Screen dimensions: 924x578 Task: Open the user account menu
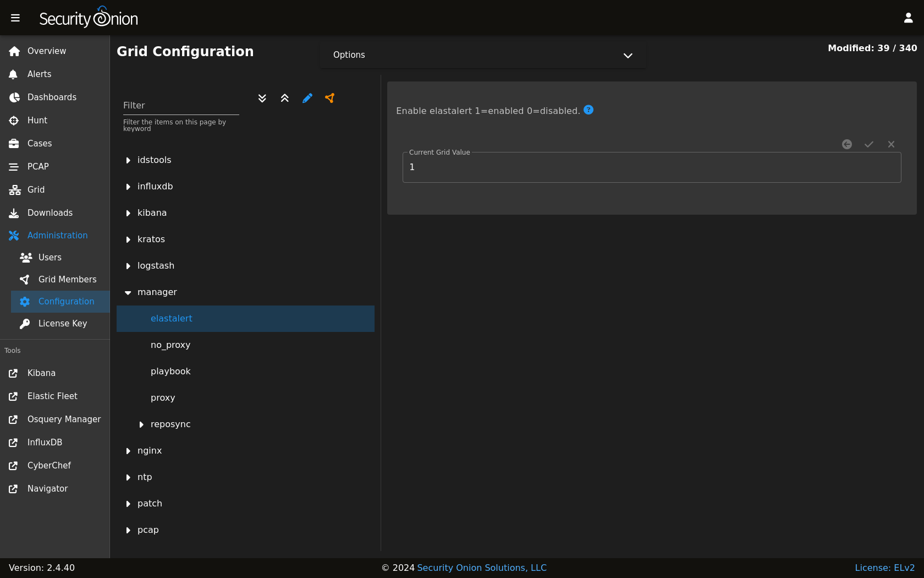[908, 18]
